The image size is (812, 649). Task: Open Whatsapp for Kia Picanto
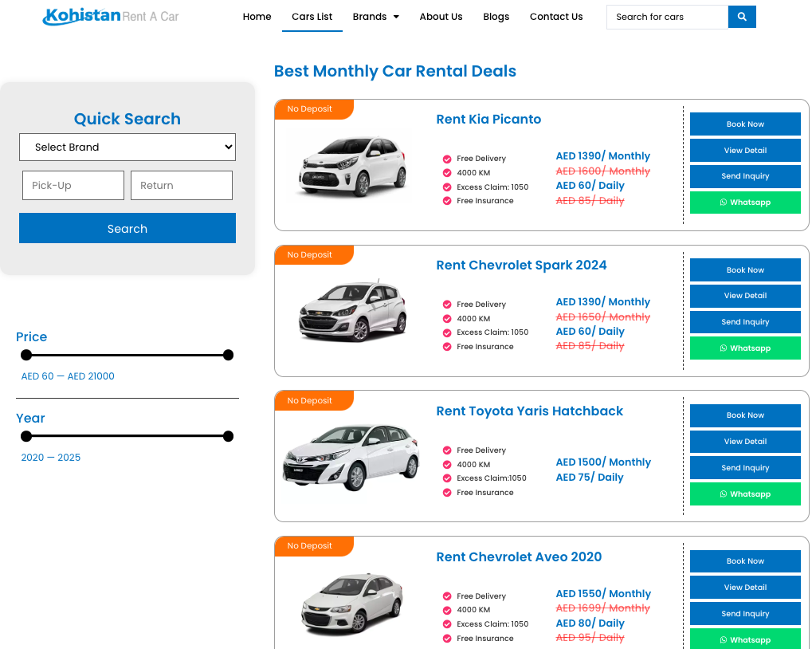click(745, 203)
